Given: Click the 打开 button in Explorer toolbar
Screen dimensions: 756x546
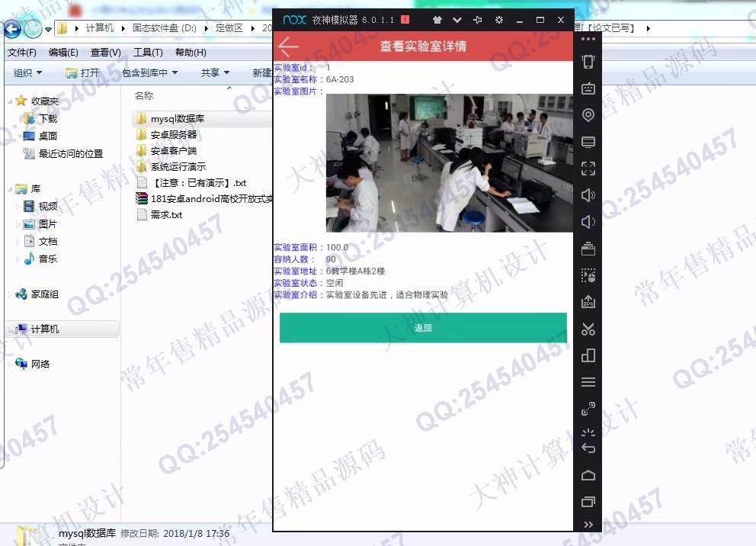Looking at the screenshot, I should [x=82, y=73].
